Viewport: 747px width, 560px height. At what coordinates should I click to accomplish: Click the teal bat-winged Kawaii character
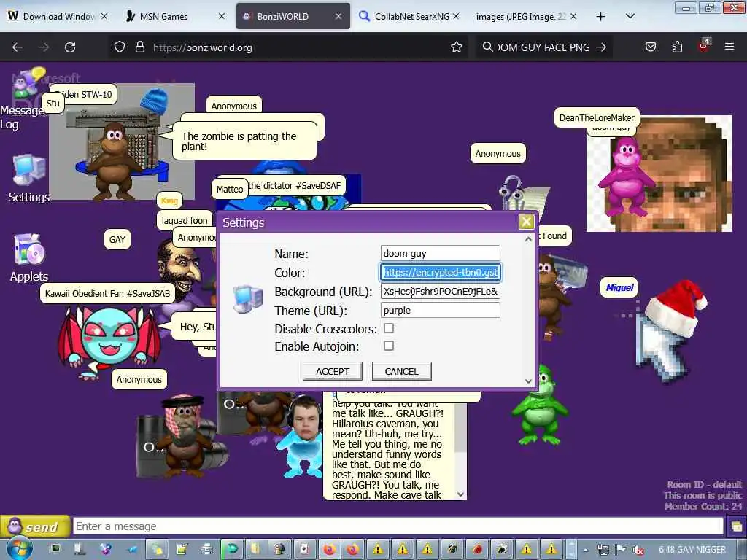pos(109,339)
